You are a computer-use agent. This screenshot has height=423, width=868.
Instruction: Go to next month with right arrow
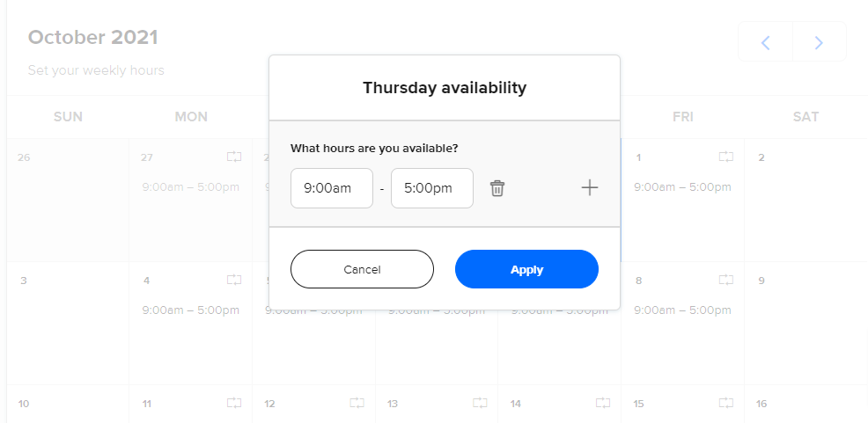click(x=820, y=42)
